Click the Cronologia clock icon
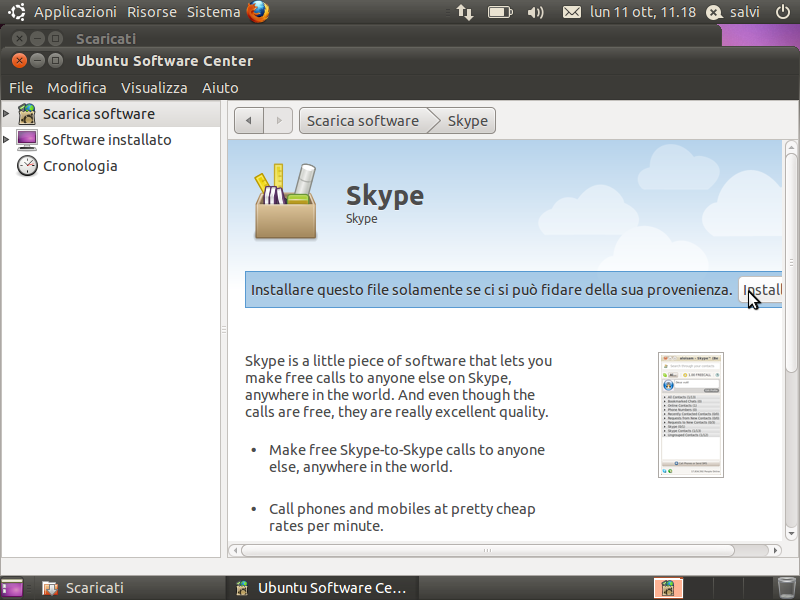Screen dimensions: 800x600 click(x=27, y=166)
